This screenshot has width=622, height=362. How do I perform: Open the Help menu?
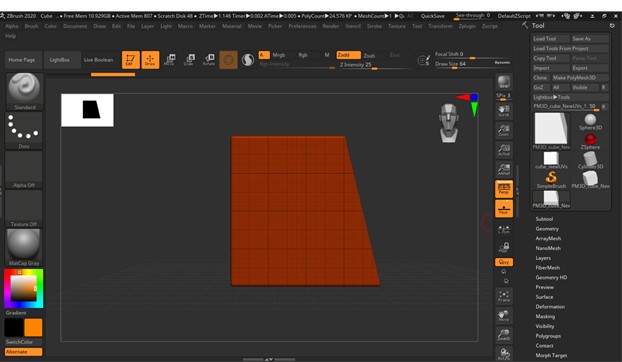click(x=10, y=36)
